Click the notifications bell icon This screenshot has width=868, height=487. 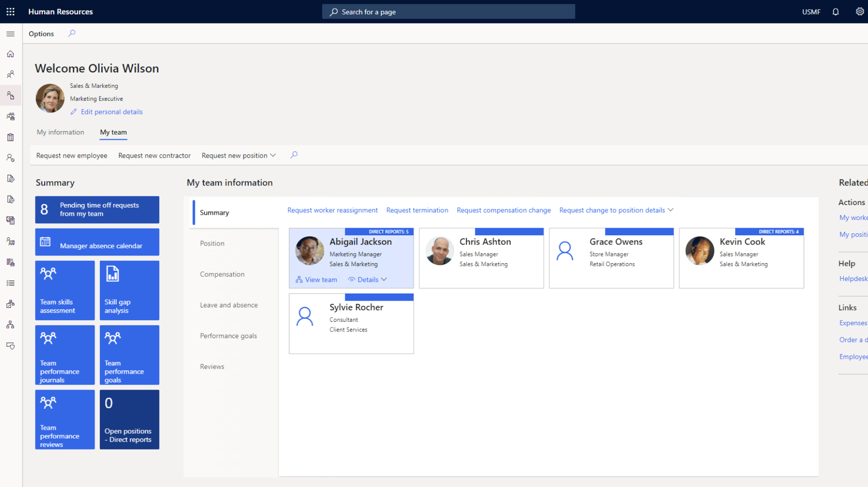[x=835, y=12]
